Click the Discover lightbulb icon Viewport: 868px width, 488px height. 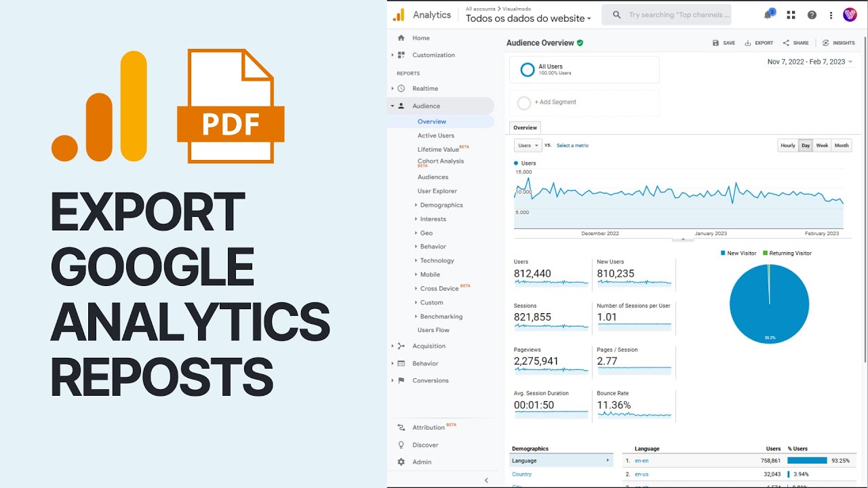click(x=401, y=445)
